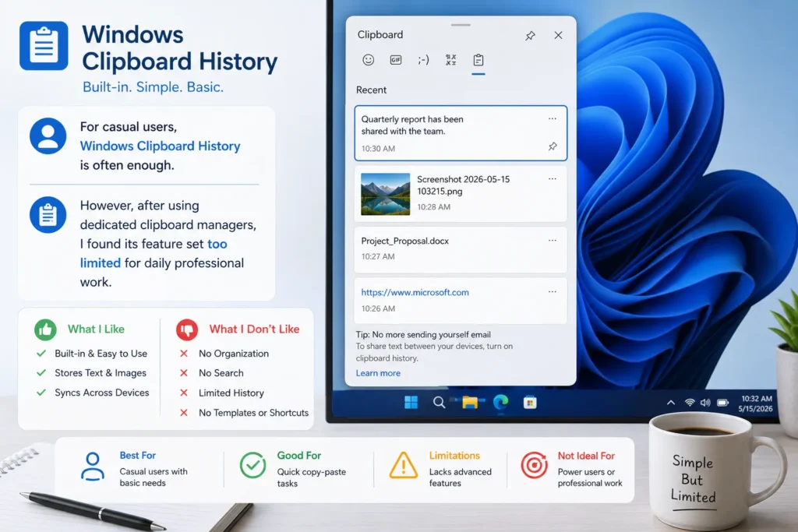Click the Good For checkmark circle icon
The height and width of the screenshot is (532, 798).
pos(253,465)
